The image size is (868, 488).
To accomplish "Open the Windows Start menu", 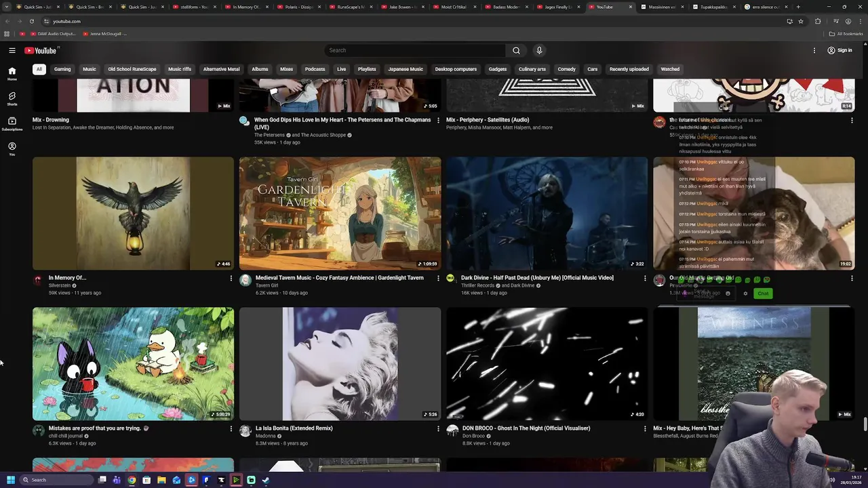I will [x=10, y=480].
